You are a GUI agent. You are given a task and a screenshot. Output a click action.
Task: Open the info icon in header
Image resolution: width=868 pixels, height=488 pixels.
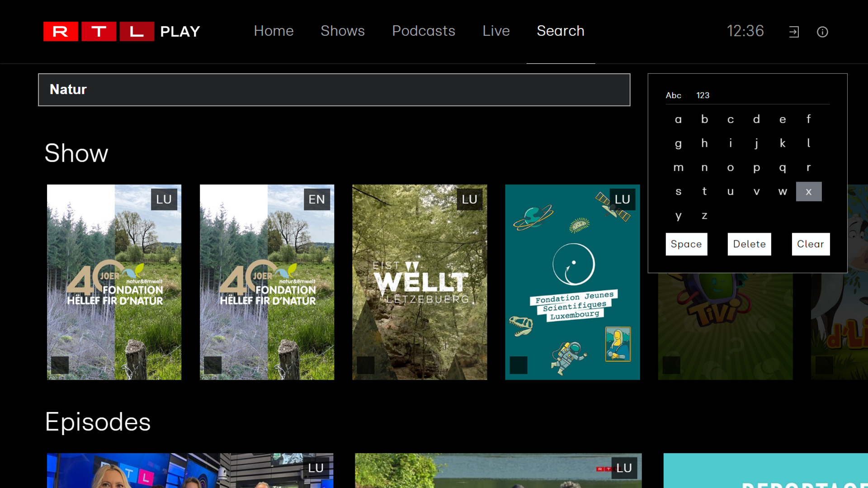(822, 32)
